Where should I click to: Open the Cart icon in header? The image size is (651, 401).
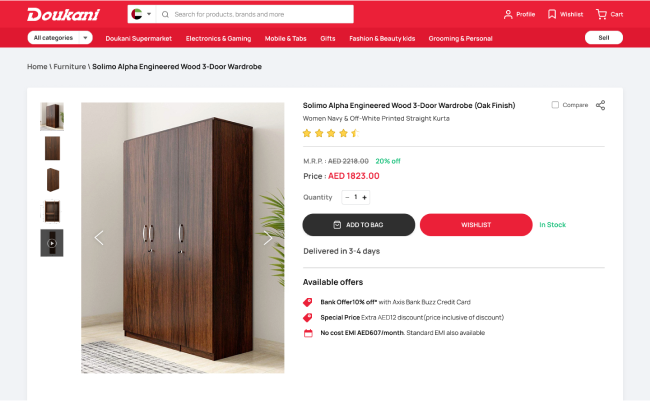pos(601,15)
